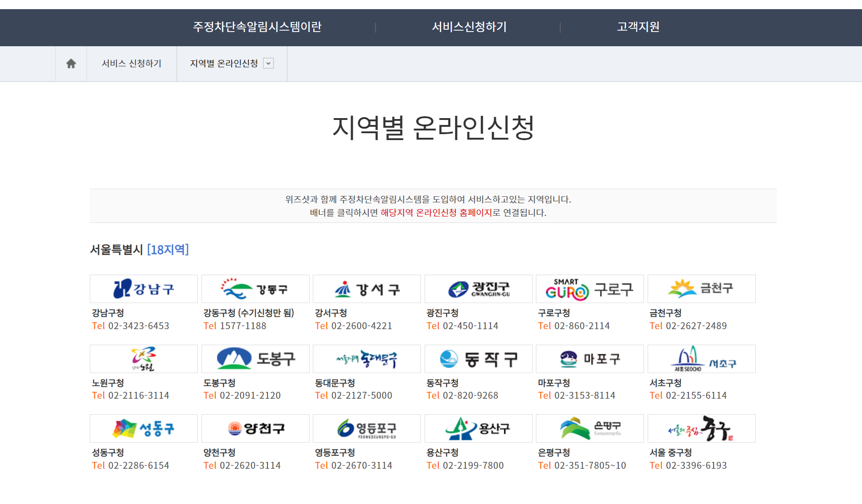Screen dimensions: 862x504
Task: Click the 지역별 온라인신청 page title
Action: 433,128
